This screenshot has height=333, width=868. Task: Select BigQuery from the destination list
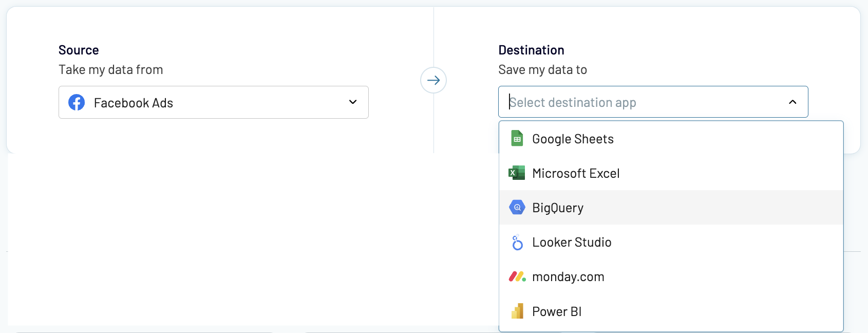(x=671, y=208)
